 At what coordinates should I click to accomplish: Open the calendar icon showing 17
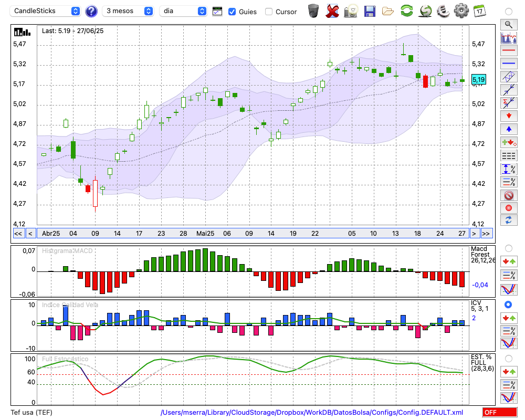coord(480,11)
